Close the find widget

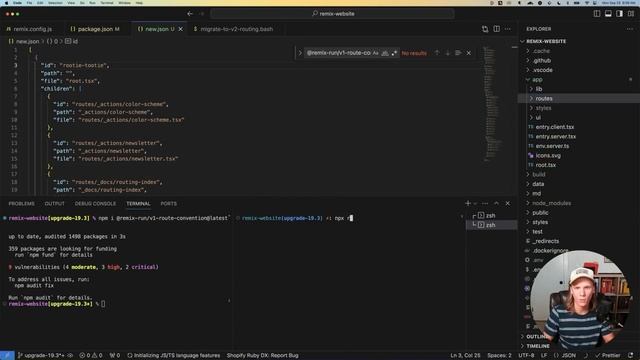click(469, 53)
